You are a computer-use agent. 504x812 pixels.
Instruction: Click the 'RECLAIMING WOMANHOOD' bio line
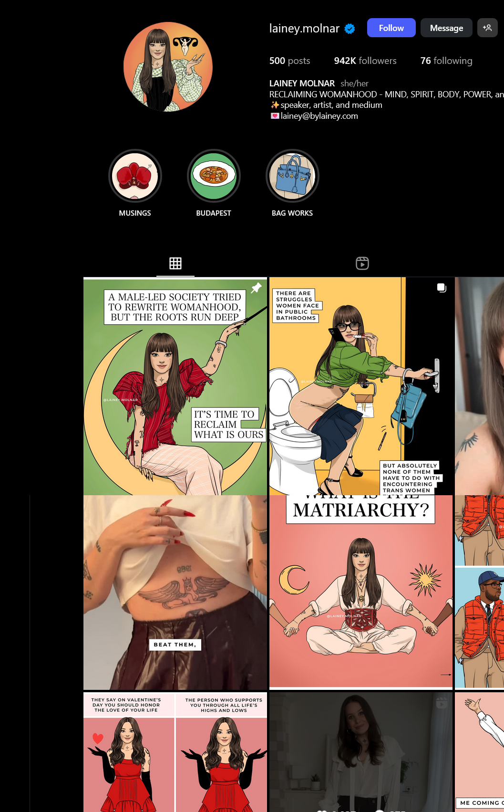tap(387, 94)
